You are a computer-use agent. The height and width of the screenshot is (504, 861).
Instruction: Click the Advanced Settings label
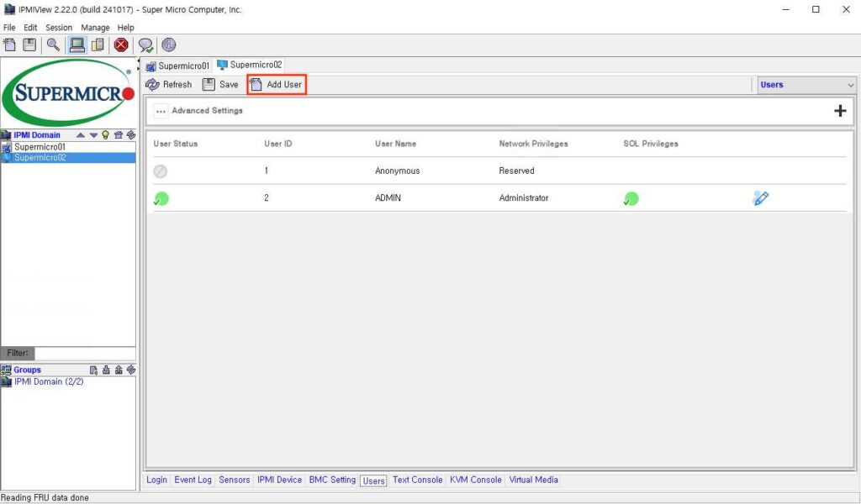pos(207,111)
